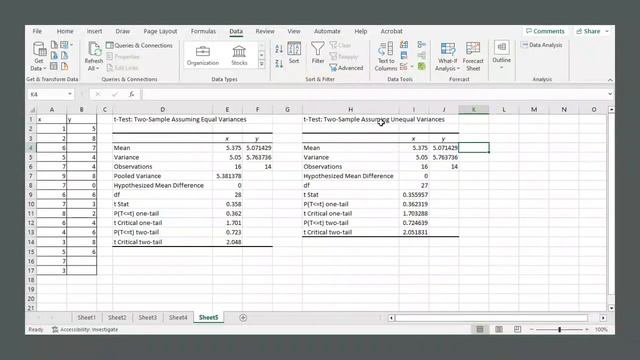Open the Data Analysis tool
This screenshot has width=640, height=360.
[x=542, y=45]
